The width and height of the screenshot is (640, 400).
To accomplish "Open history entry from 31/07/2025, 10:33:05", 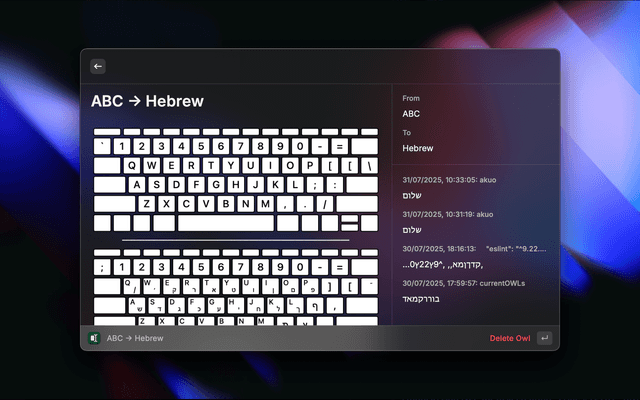I will point(472,188).
